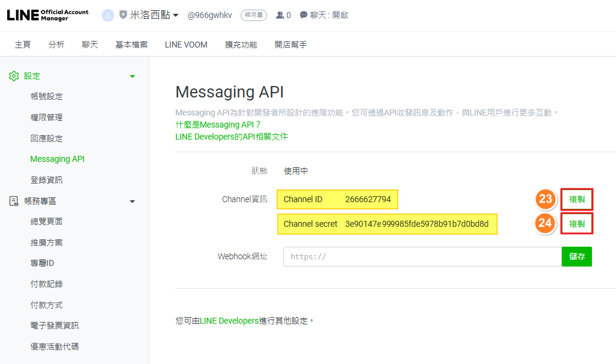Click the billing document icon in sidebar

(x=14, y=201)
